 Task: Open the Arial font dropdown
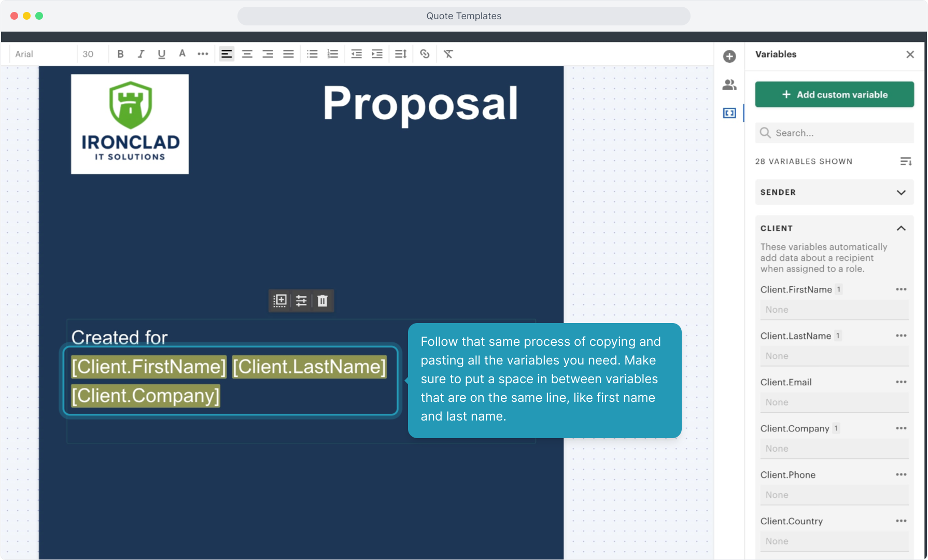coord(43,54)
